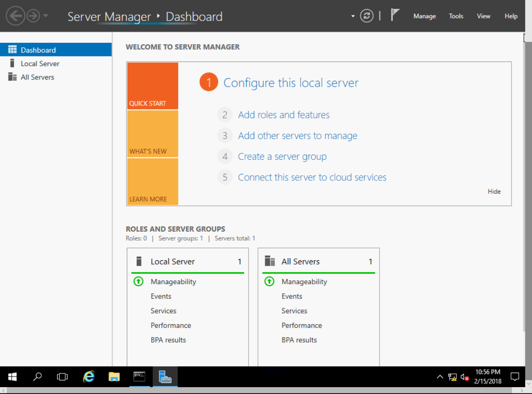The width and height of the screenshot is (532, 394).
Task: Open the View menu
Action: click(x=484, y=16)
